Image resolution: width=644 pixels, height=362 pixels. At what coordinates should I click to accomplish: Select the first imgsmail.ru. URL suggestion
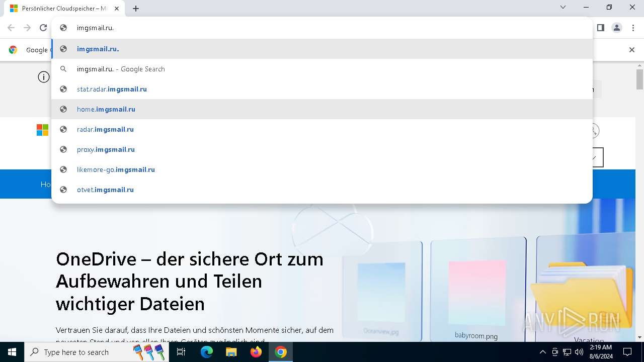click(x=322, y=49)
